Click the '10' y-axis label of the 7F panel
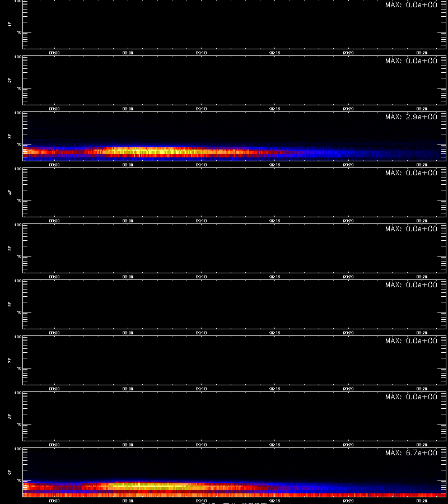The height and width of the screenshot is (504, 448). (19, 368)
